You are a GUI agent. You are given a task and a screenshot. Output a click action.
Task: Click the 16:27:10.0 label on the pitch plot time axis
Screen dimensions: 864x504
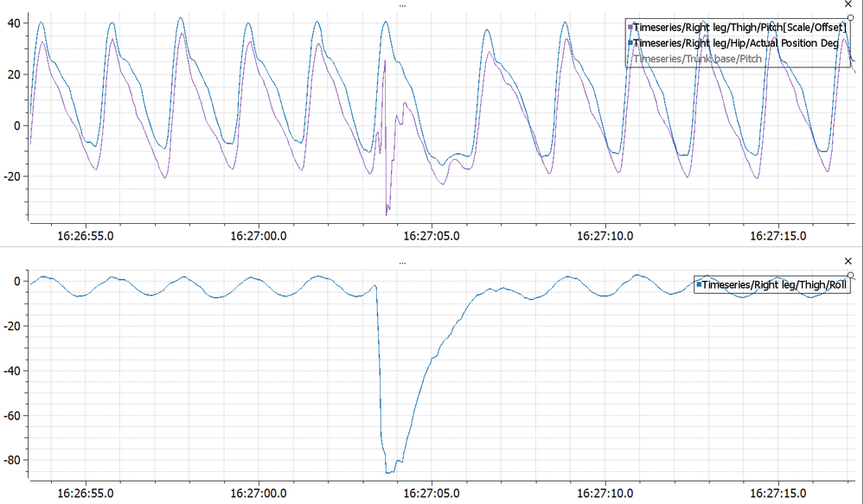pyautogui.click(x=605, y=236)
